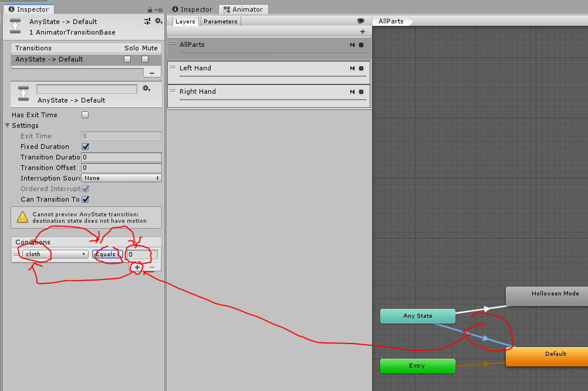
Task: Open the cloth parameter dropdown
Action: coord(56,254)
